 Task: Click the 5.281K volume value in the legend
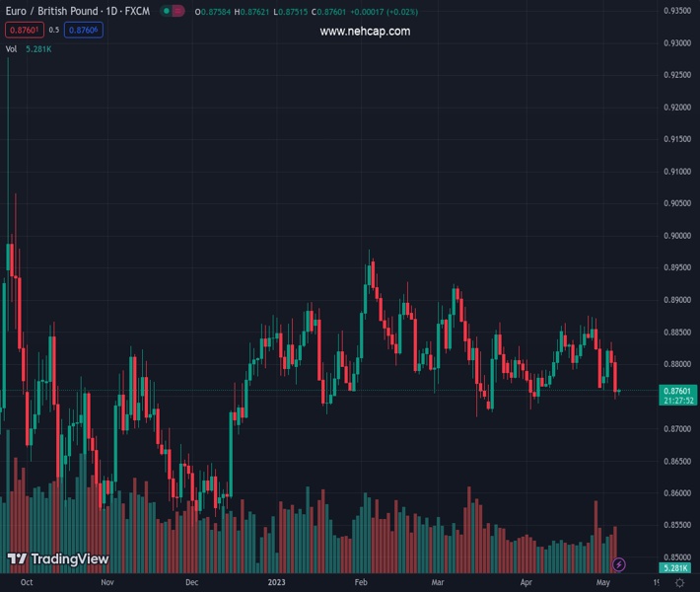click(x=38, y=48)
